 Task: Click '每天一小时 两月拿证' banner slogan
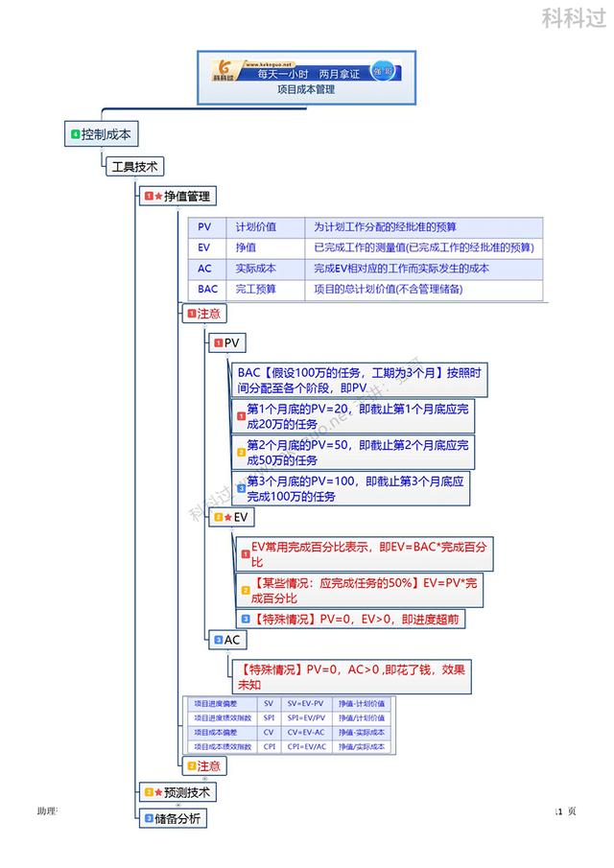308,74
